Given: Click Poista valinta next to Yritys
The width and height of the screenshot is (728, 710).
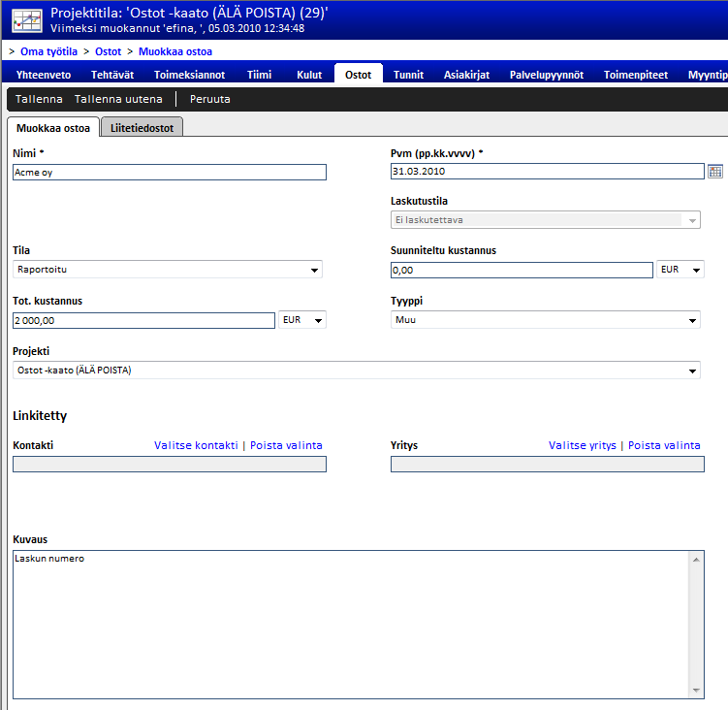Looking at the screenshot, I should pos(664,445).
